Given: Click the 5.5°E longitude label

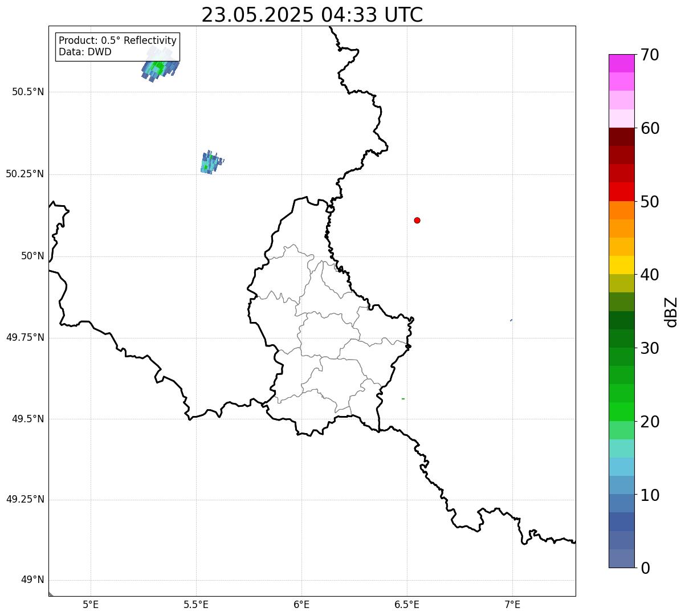Looking at the screenshot, I should click(196, 604).
